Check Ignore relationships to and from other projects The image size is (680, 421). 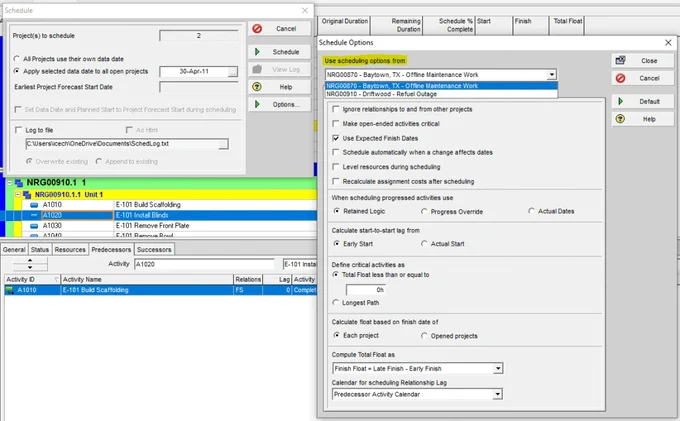335,109
